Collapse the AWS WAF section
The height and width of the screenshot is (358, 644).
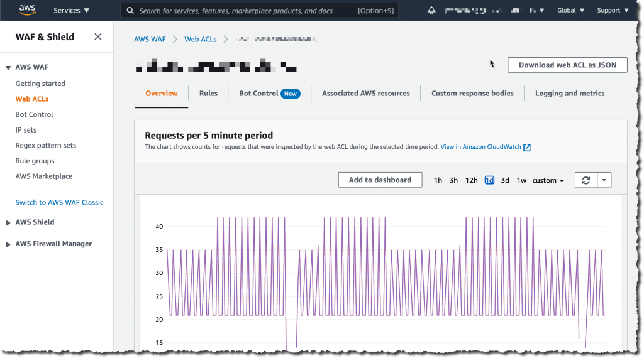coord(9,67)
